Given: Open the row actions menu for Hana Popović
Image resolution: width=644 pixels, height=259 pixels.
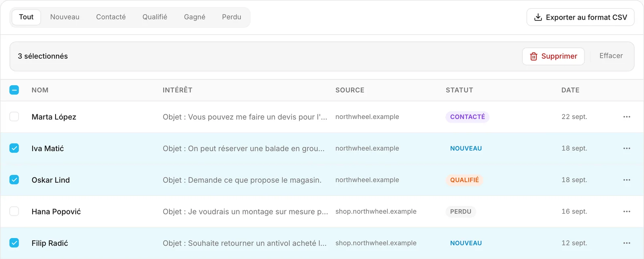Looking at the screenshot, I should click(627, 212).
